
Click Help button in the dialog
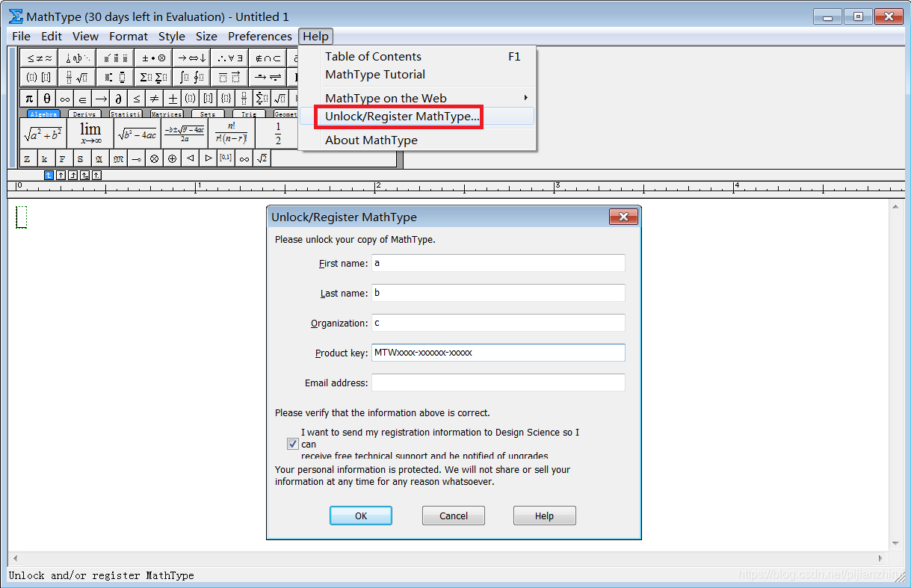pyautogui.click(x=544, y=516)
